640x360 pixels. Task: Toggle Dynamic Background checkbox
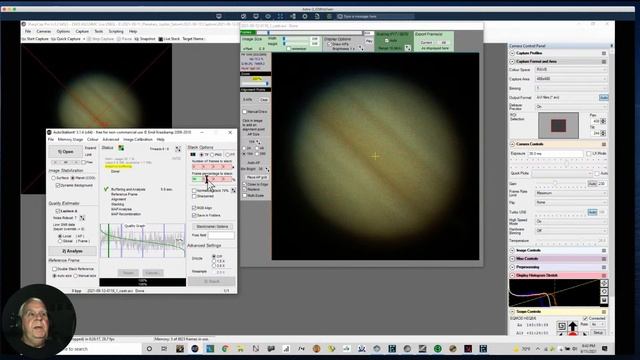tap(58, 185)
